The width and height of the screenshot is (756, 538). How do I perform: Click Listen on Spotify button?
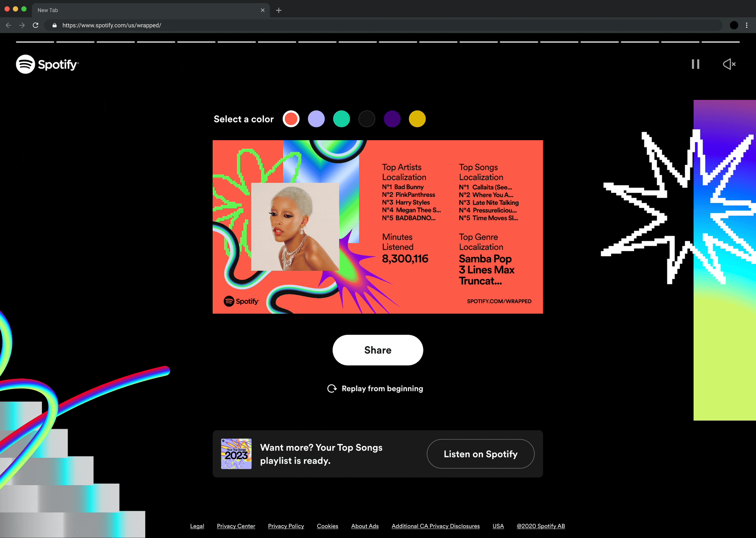(x=480, y=454)
